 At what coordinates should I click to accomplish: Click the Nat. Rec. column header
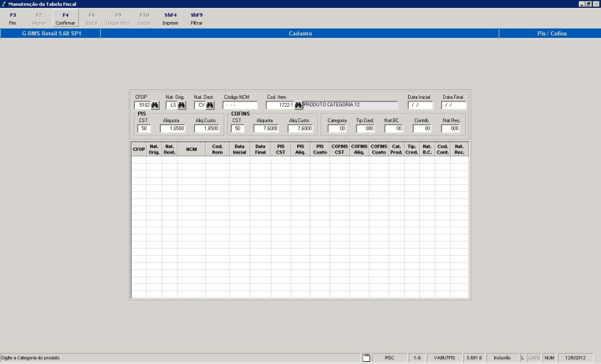(x=459, y=150)
